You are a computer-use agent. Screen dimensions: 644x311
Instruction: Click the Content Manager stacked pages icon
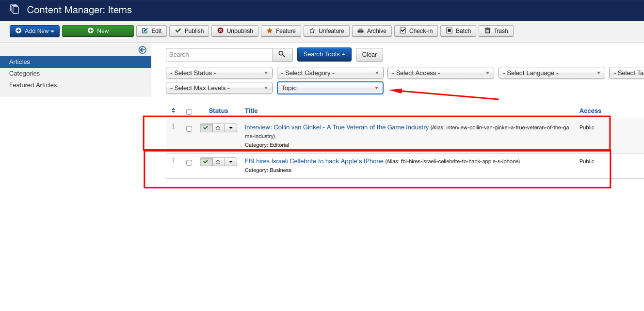pos(15,9)
